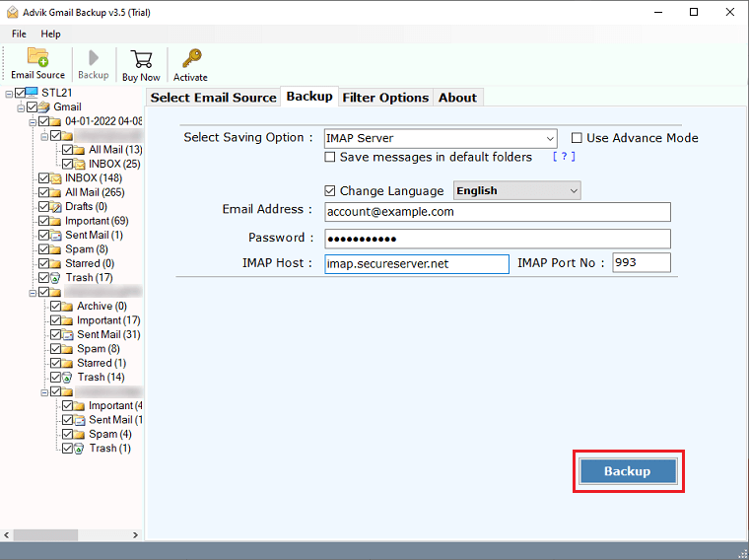The width and height of the screenshot is (749, 560).
Task: Open Buy Now shopping cart icon
Action: tap(141, 59)
